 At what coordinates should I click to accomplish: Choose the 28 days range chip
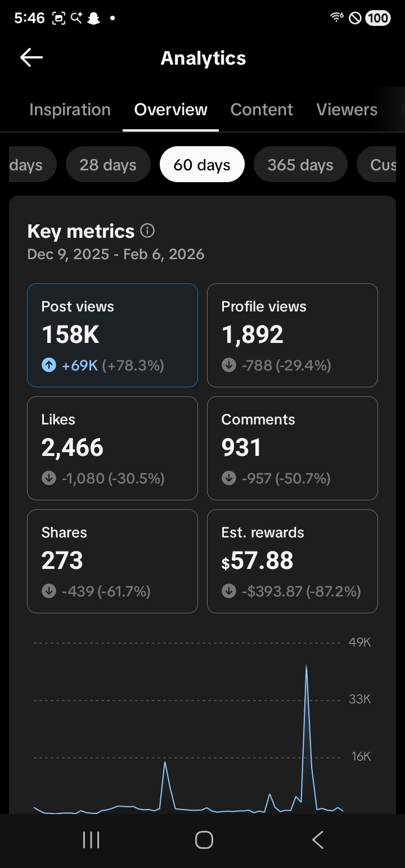pos(108,165)
